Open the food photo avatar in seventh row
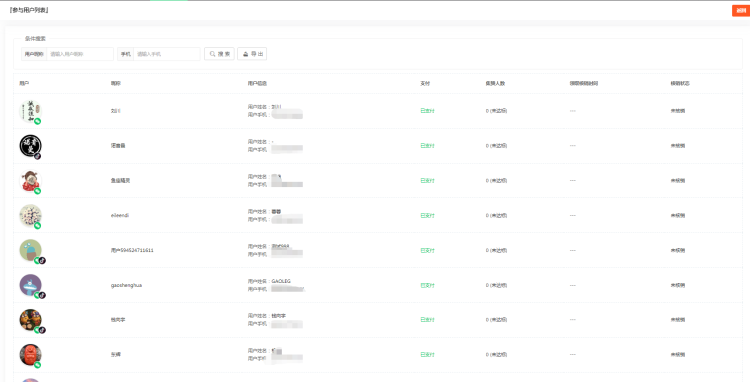This screenshot has width=750, height=382. click(x=31, y=320)
